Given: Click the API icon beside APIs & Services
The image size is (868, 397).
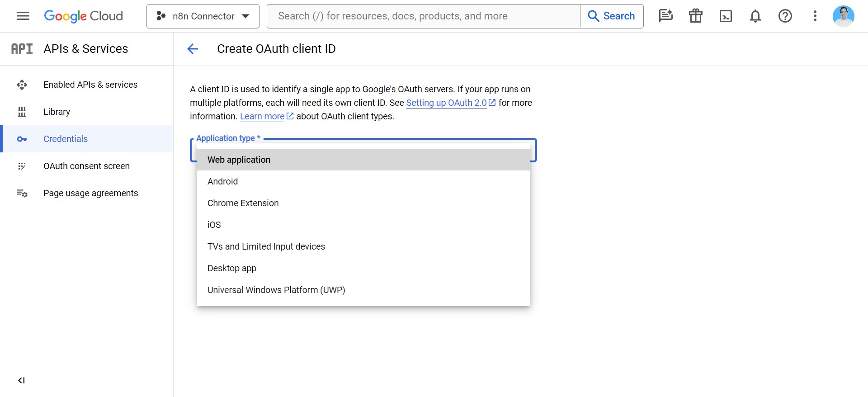Looking at the screenshot, I should tap(22, 49).
